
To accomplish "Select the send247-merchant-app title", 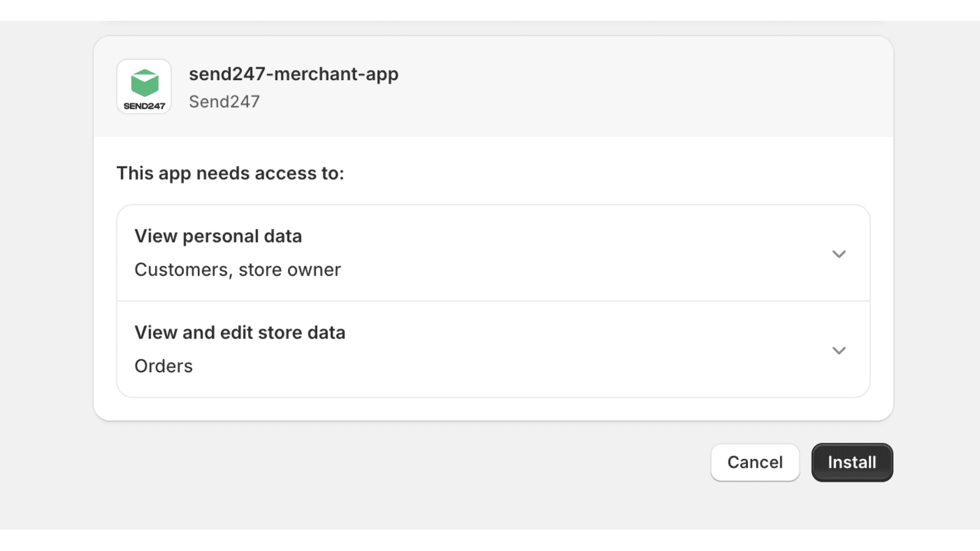I will coord(293,74).
